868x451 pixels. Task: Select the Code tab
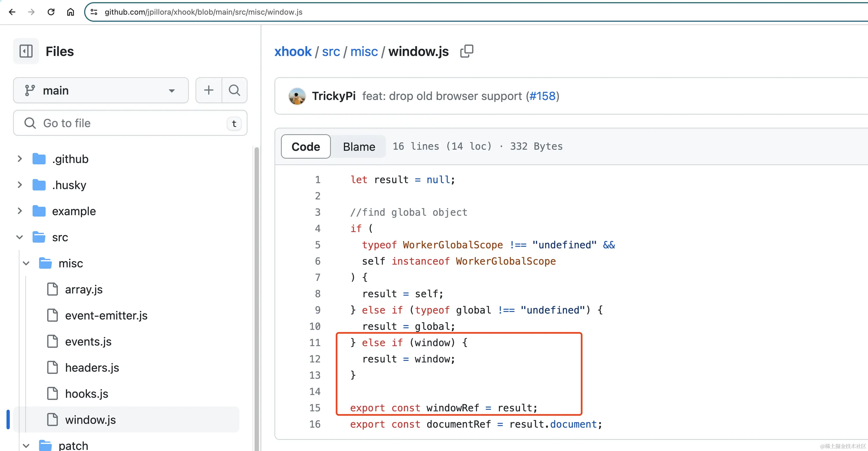click(305, 147)
